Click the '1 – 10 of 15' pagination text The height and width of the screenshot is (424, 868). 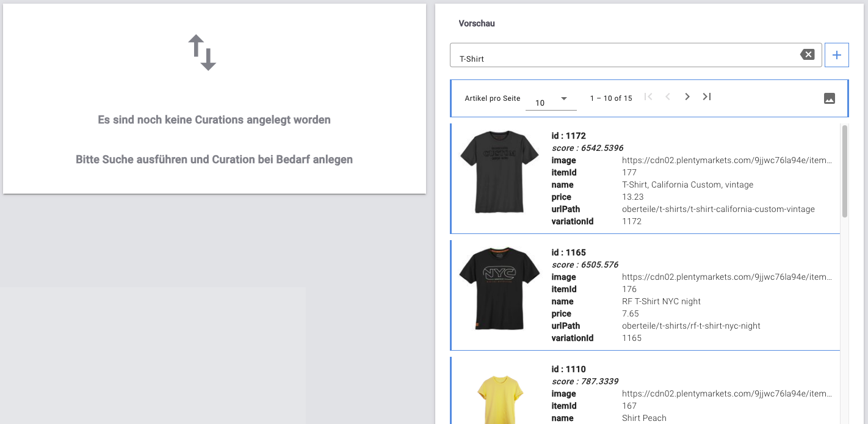click(611, 98)
